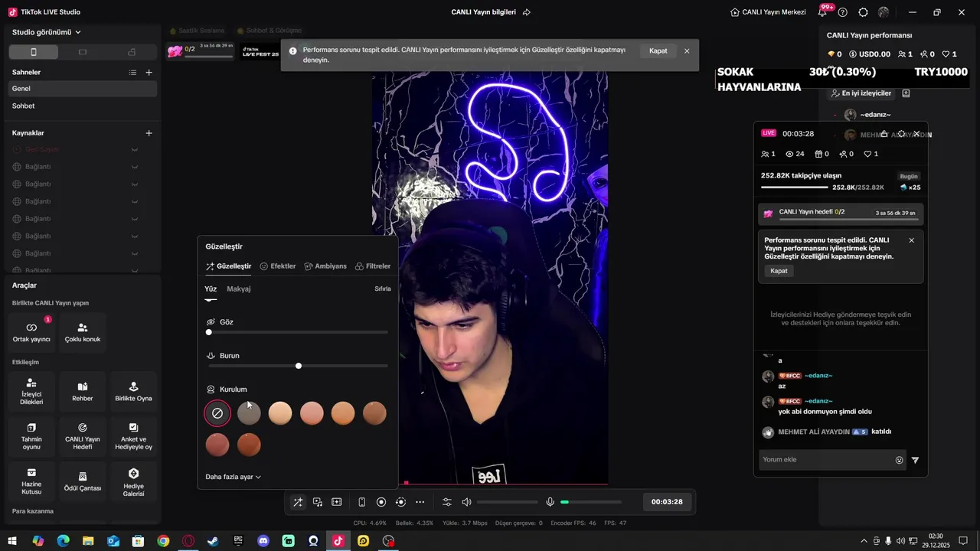Click Kapat in the chat panel performance notice

[779, 271]
